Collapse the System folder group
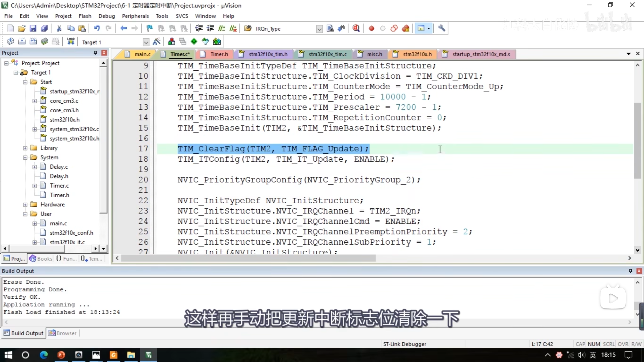This screenshot has height=362, width=644. [x=25, y=158]
